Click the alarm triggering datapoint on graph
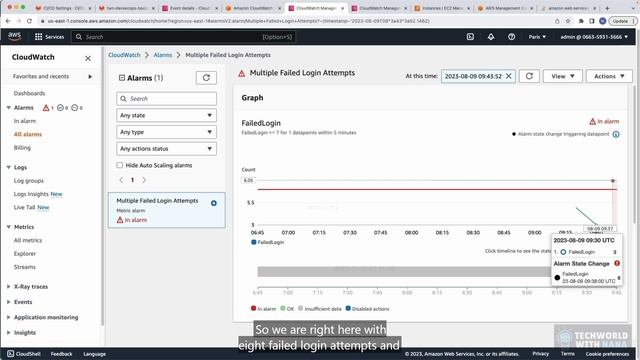Image resolution: width=640 pixels, height=360 pixels. (613, 180)
